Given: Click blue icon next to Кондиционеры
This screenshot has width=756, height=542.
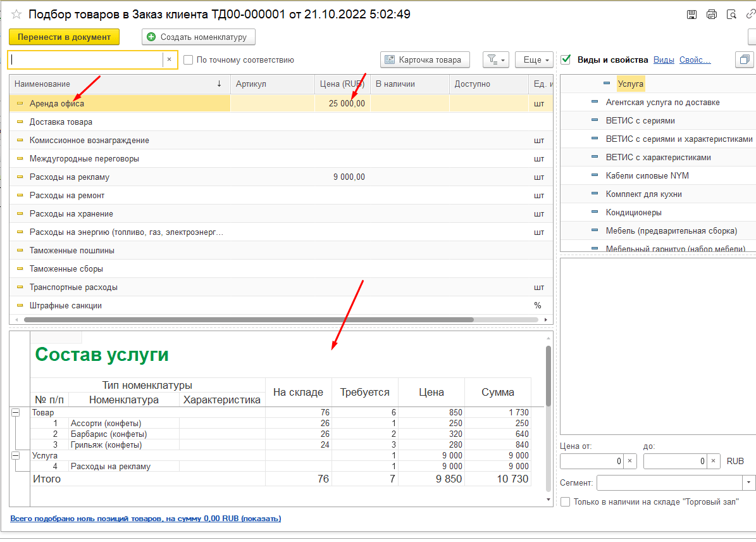Looking at the screenshot, I should pyautogui.click(x=595, y=212).
